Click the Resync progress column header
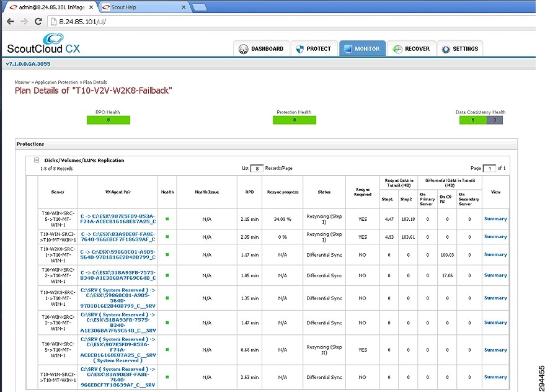The image size is (545, 392). click(283, 192)
